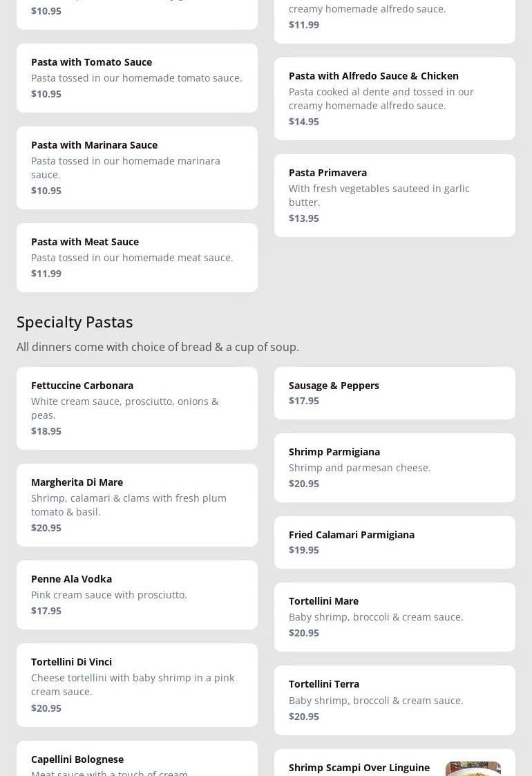The height and width of the screenshot is (776, 532).
Task: Select Pasta with Marinara Sauce card
Action: click(x=137, y=167)
